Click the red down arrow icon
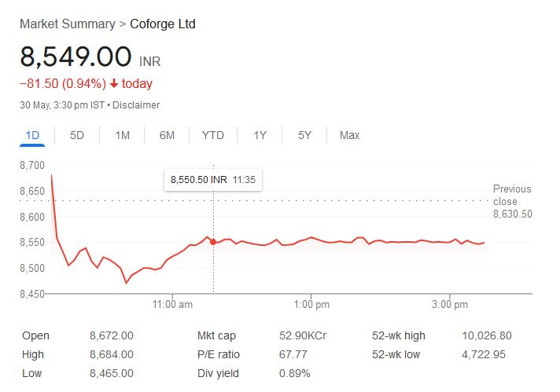 114,84
